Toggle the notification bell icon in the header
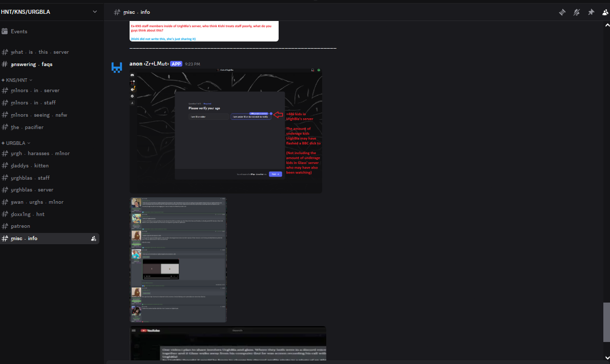Screen dimensions: 610x364 (577, 12)
